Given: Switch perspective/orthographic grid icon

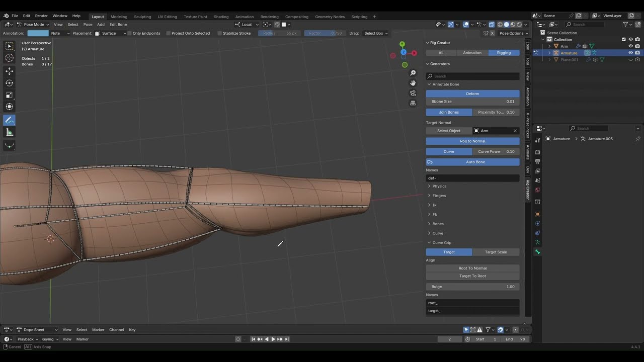Looking at the screenshot, I should tap(413, 103).
